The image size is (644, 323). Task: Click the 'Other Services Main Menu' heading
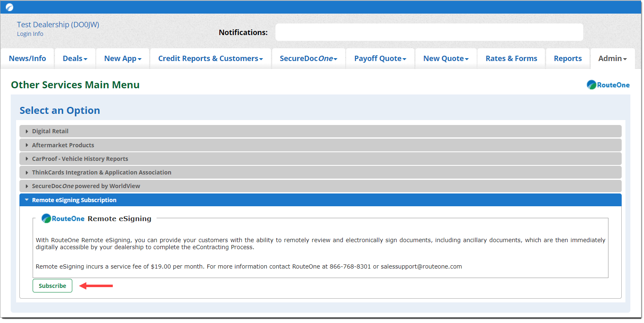[x=75, y=85]
